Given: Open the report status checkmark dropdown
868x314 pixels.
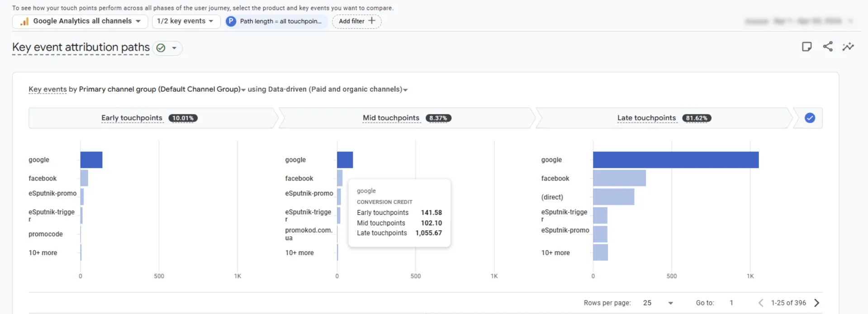Looking at the screenshot, I should point(167,48).
